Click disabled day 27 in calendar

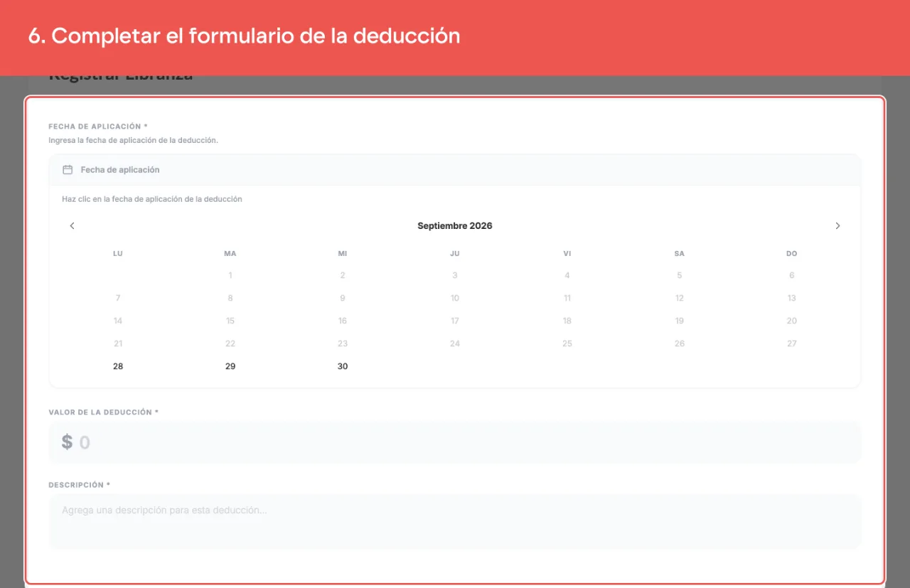pos(792,343)
